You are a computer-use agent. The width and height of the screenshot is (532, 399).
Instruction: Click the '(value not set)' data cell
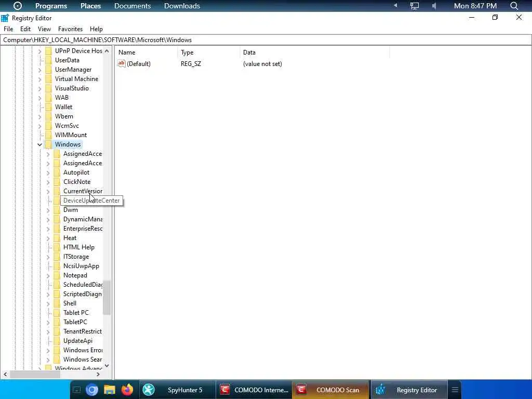(262, 64)
